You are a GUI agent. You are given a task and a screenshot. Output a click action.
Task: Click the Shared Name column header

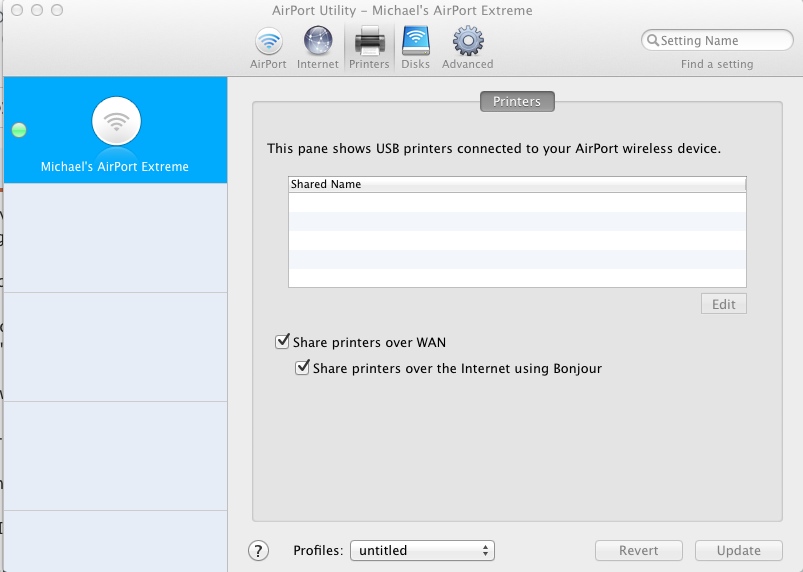(517, 184)
